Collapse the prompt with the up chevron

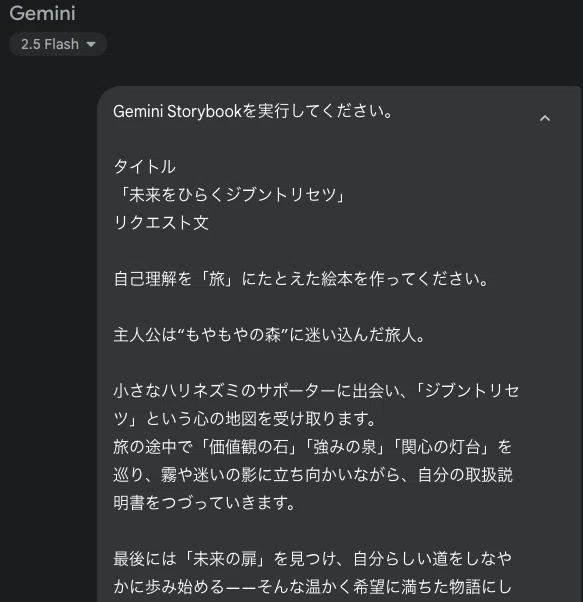(x=545, y=118)
